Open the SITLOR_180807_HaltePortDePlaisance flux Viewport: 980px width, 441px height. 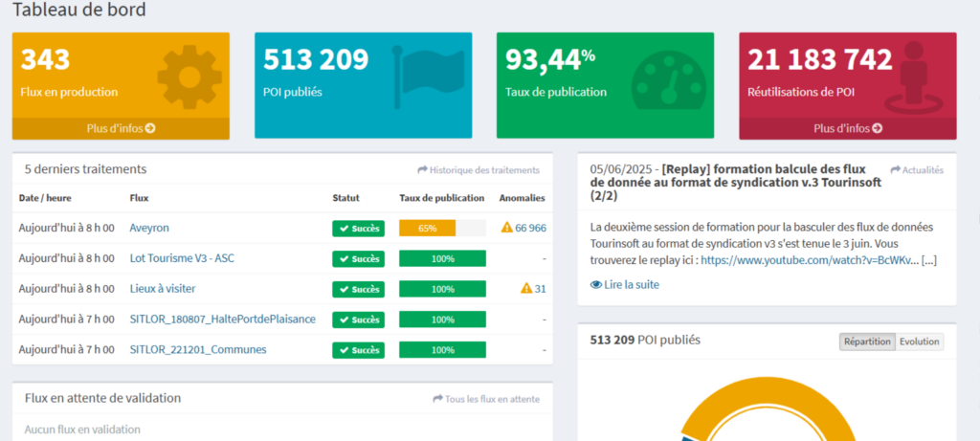point(222,319)
